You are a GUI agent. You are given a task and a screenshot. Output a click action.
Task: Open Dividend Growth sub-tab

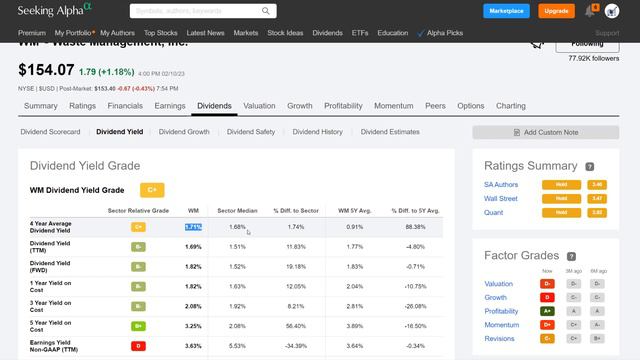click(x=184, y=132)
